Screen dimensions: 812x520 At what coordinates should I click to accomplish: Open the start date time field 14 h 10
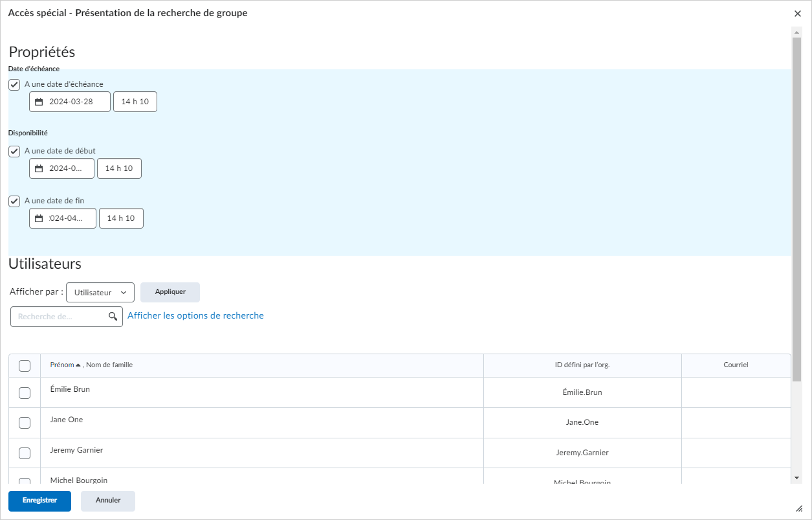[x=119, y=168]
